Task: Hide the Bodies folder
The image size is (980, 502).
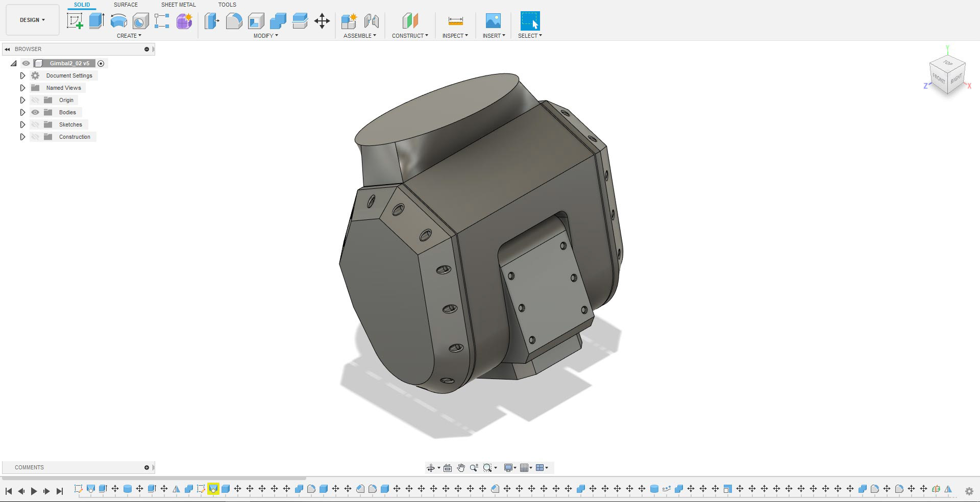Action: coord(35,112)
